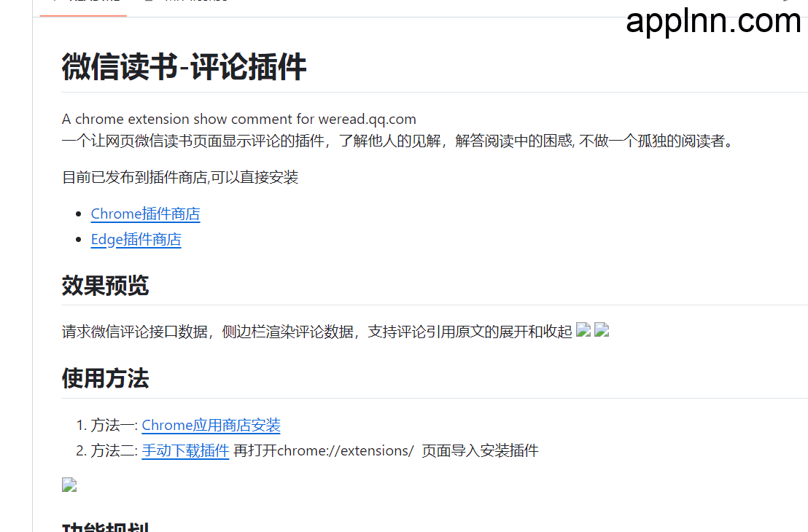Click the first broken preview image placeholder
The width and height of the screenshot is (808, 532).
click(583, 329)
